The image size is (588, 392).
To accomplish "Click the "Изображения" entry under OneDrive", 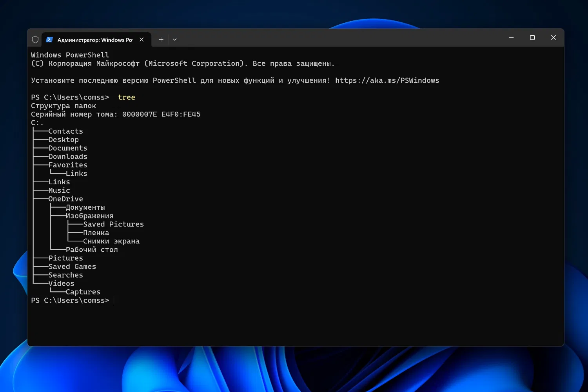I will click(90, 216).
